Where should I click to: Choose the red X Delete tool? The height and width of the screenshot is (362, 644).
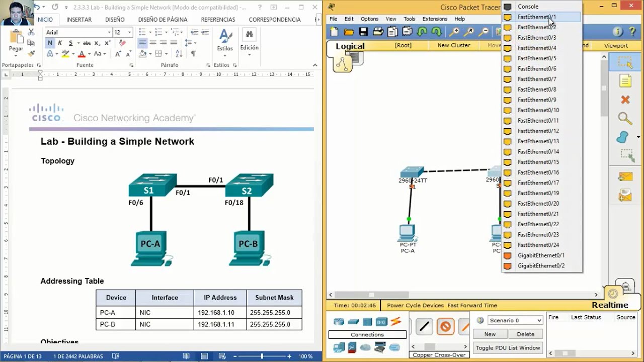coord(625,100)
